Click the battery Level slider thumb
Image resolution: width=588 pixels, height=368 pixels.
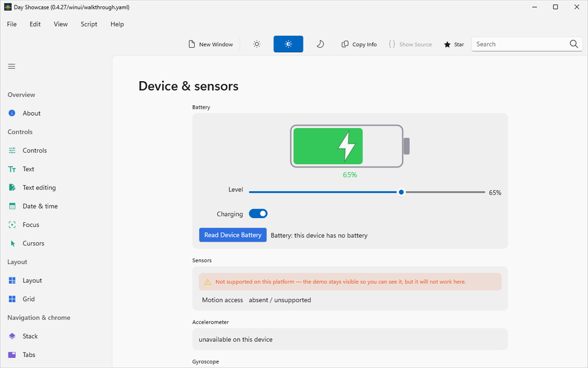(401, 192)
